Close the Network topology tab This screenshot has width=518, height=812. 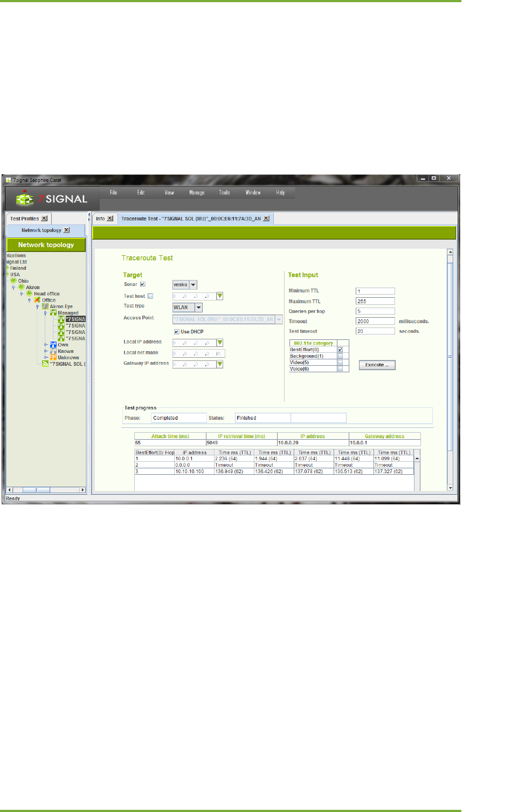coord(66,230)
